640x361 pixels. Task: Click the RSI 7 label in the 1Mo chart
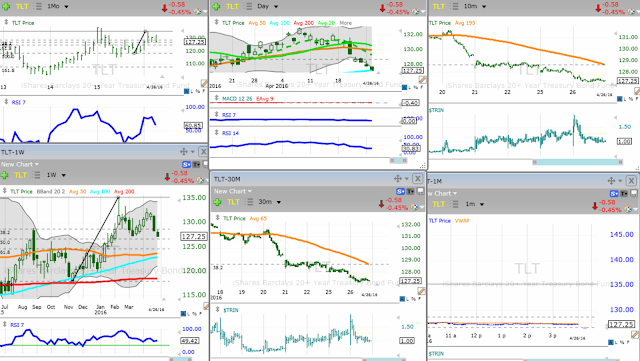[18, 103]
